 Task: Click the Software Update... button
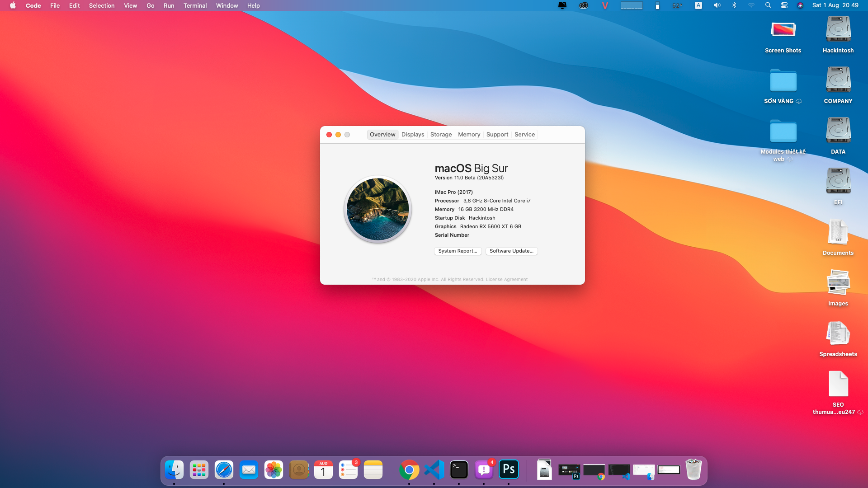click(x=511, y=251)
